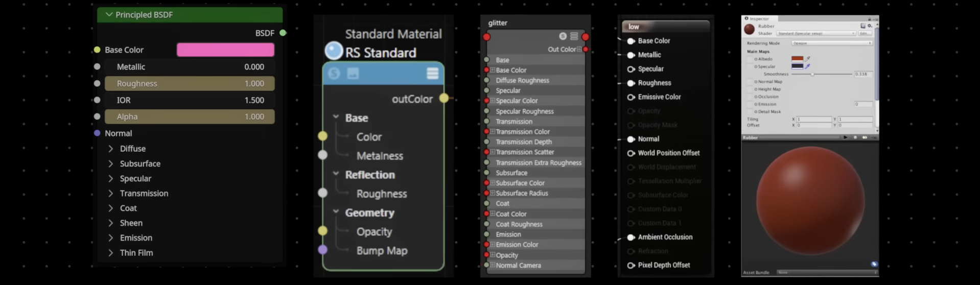Click the World Position Offset pin
The width and height of the screenshot is (980, 285).
[x=631, y=153]
